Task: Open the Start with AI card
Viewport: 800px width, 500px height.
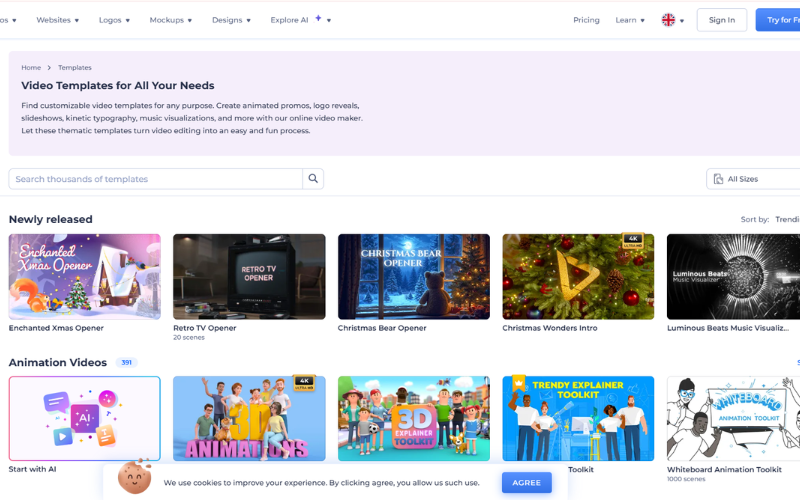Action: 85,418
